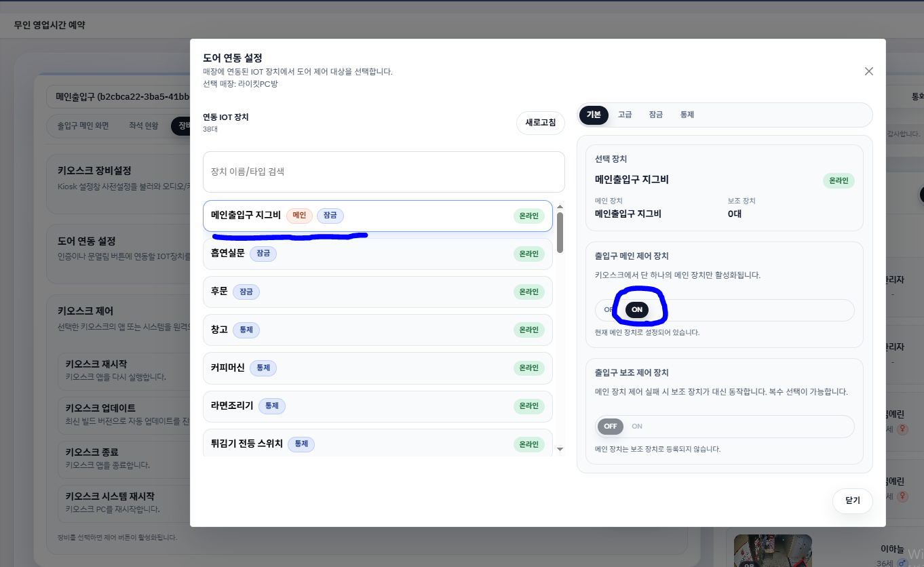Open the 잠금 tab
Image resolution: width=924 pixels, height=567 pixels.
click(x=655, y=114)
